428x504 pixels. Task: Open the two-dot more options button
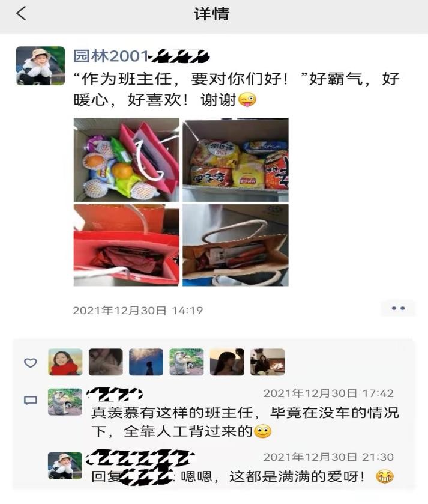[x=398, y=308]
